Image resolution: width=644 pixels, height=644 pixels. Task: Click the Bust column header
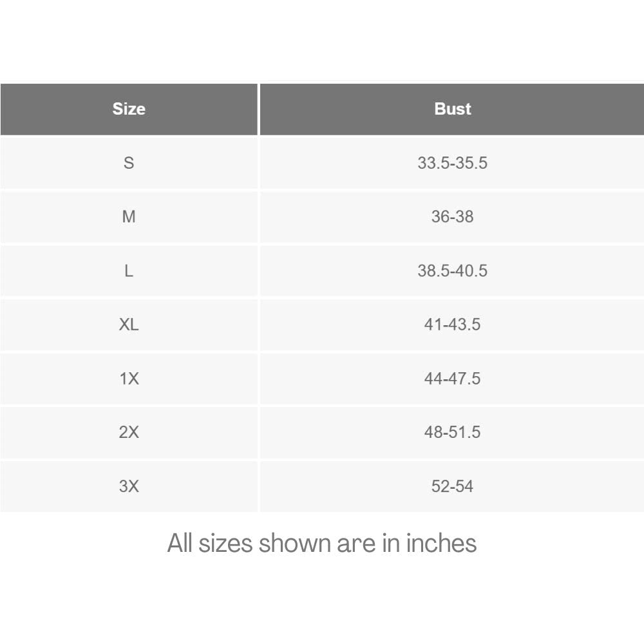point(452,109)
